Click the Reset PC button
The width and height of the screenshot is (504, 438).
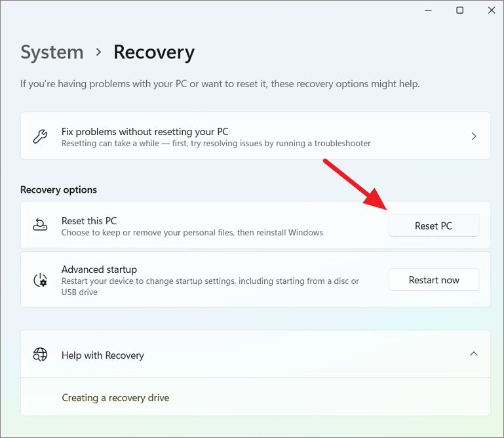(x=434, y=226)
